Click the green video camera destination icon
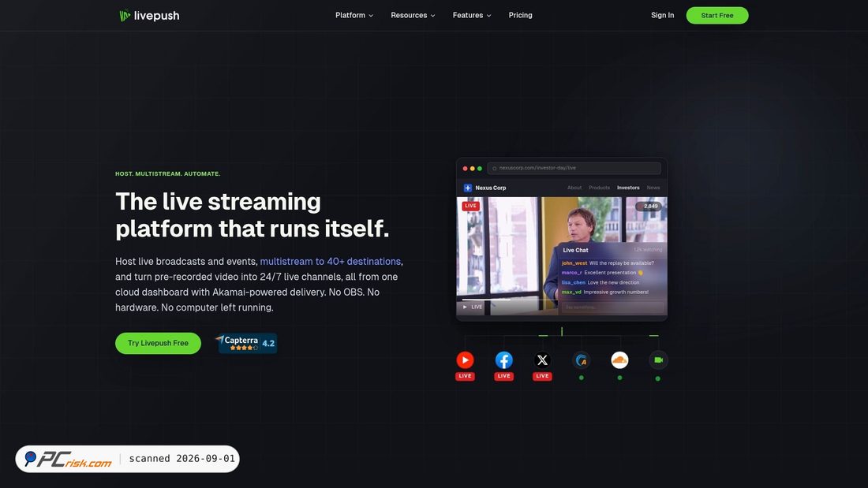 [658, 360]
